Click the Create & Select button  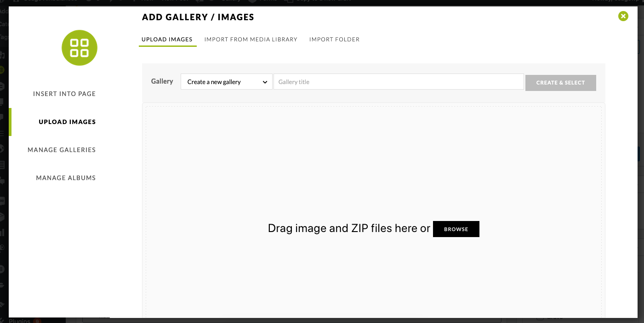click(561, 83)
